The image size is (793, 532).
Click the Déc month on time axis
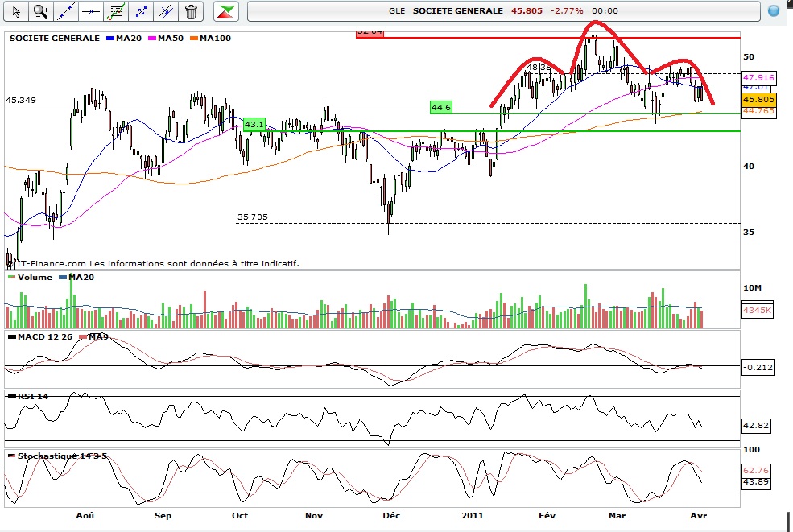[x=391, y=515]
